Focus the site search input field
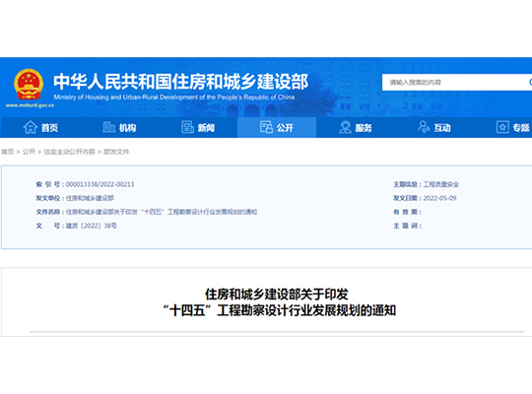This screenshot has width=532, height=394. click(454, 83)
